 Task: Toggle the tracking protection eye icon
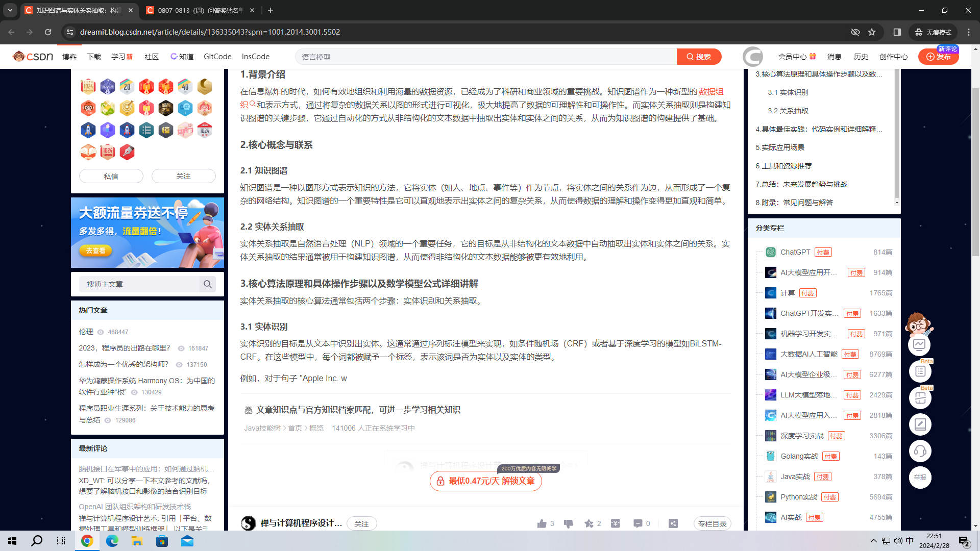coord(855,32)
